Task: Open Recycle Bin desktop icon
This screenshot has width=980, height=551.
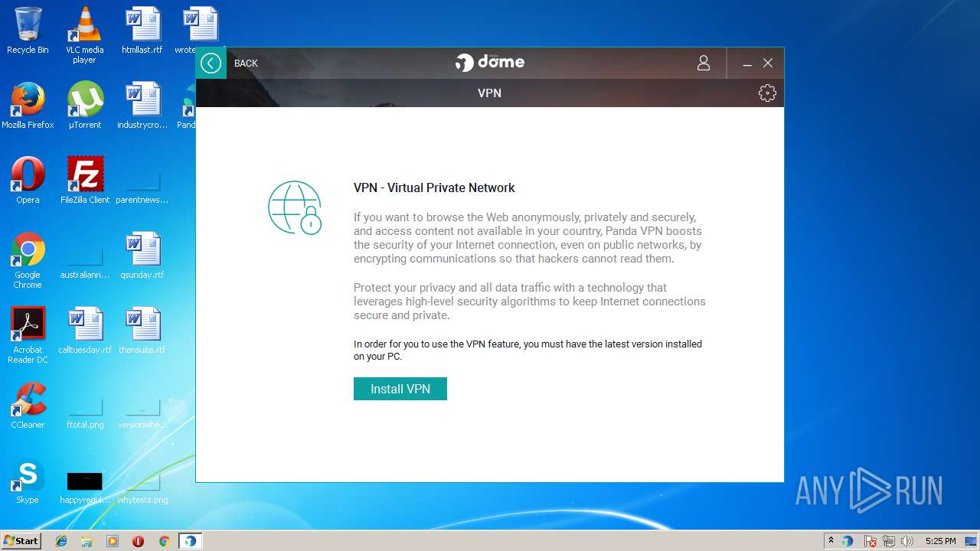Action: coord(28,31)
